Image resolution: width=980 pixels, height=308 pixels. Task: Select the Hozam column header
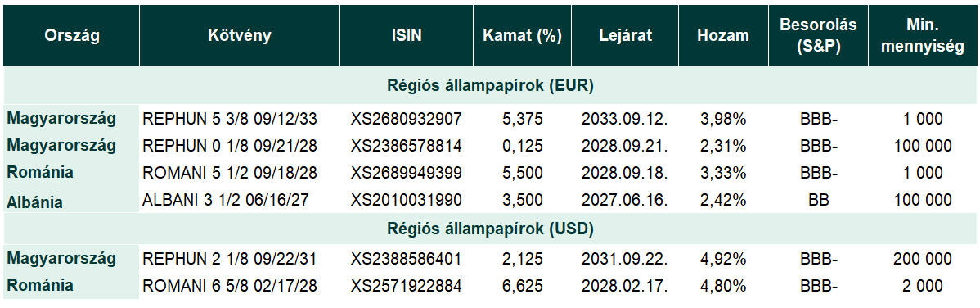point(723,36)
